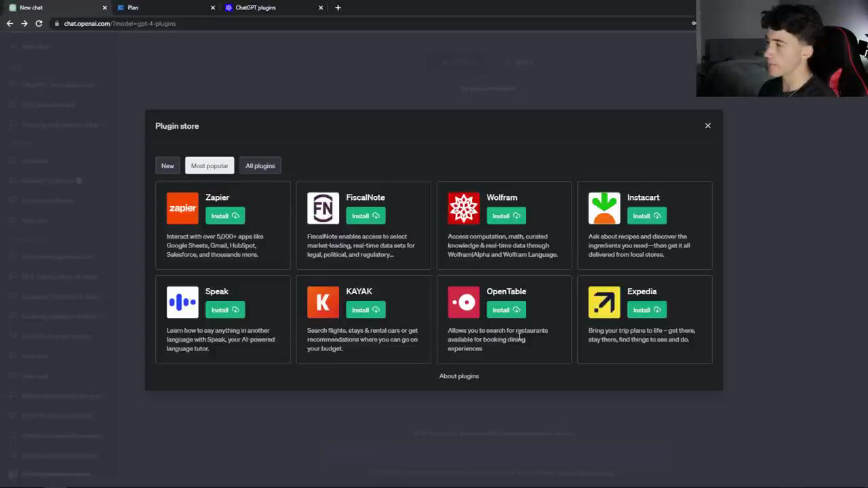Click the webcam video overlay
The height and width of the screenshot is (488, 868).
[782, 48]
